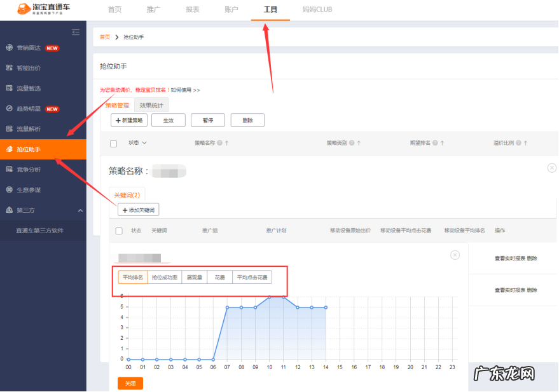Click the 新建策略 button
The height and width of the screenshot is (392, 559).
(130, 120)
